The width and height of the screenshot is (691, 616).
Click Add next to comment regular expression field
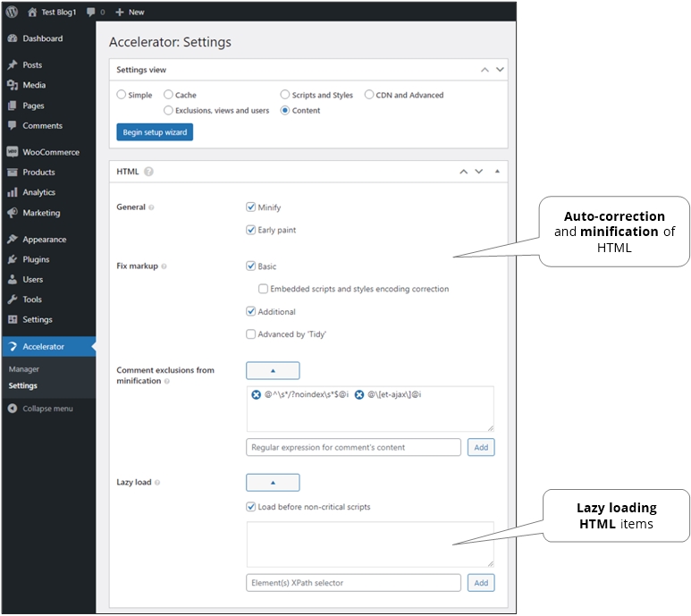click(481, 448)
